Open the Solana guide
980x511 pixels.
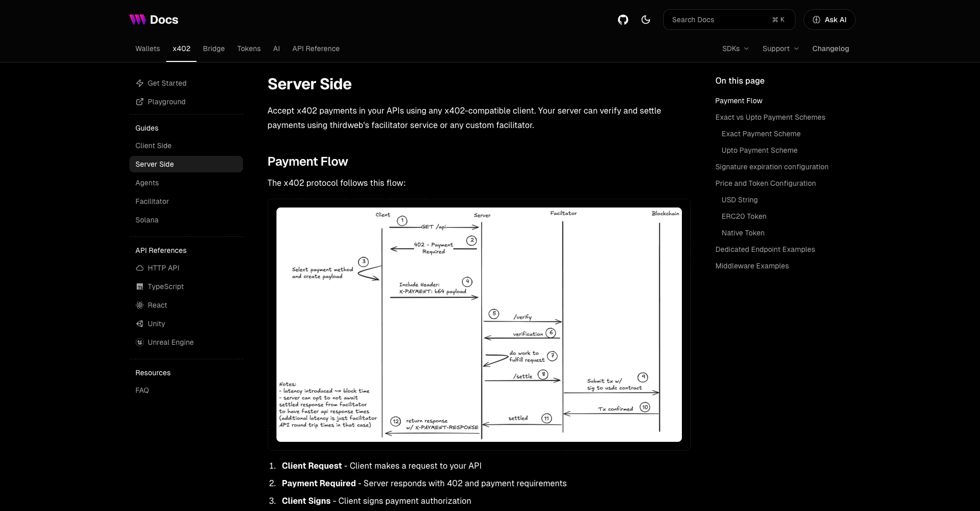(186, 220)
